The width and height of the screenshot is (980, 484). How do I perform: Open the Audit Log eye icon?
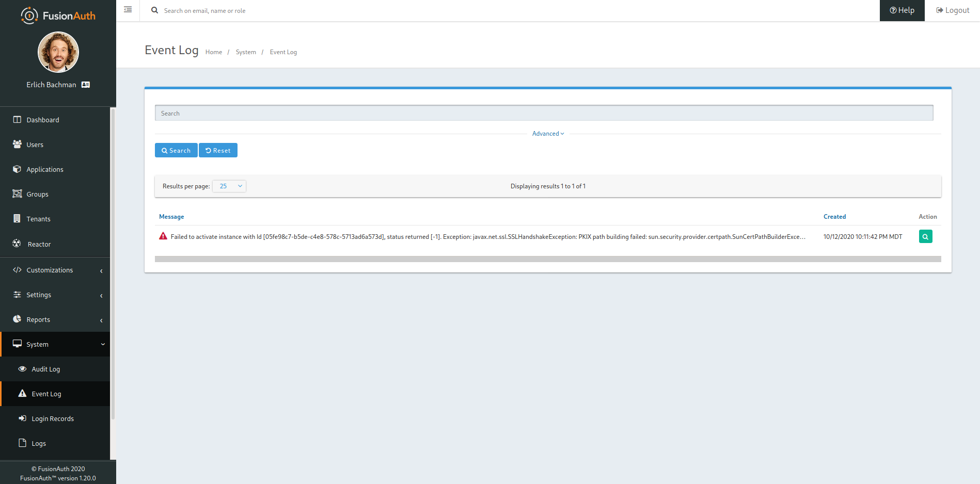tap(22, 368)
